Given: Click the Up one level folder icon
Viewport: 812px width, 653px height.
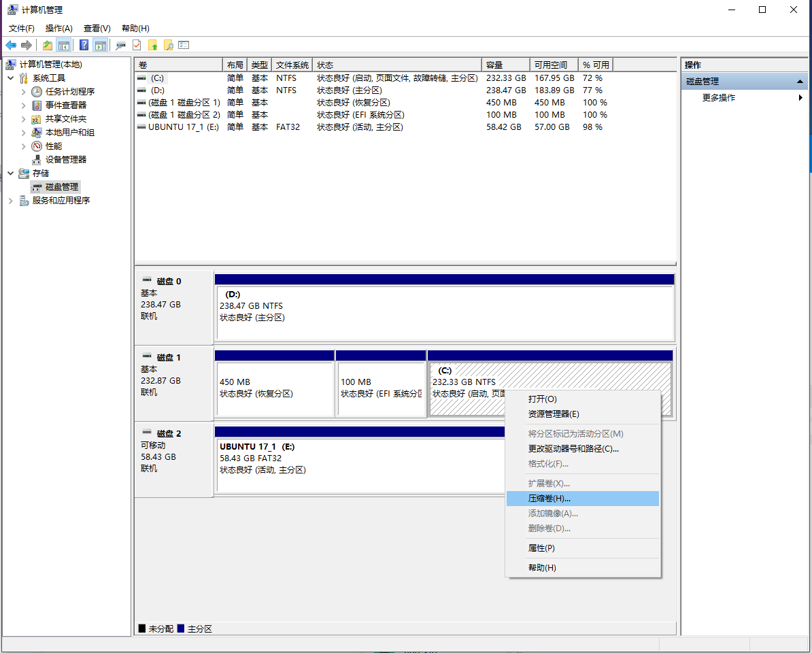Looking at the screenshot, I should click(48, 46).
